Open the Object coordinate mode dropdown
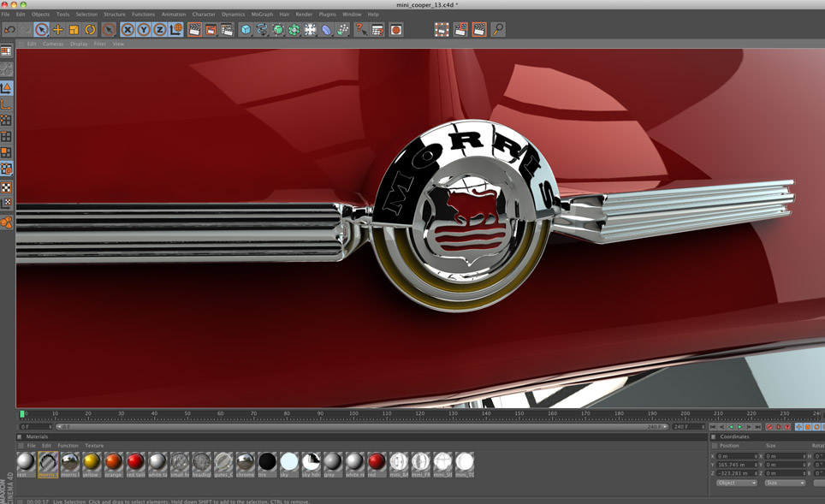The height and width of the screenshot is (504, 825). (x=736, y=483)
